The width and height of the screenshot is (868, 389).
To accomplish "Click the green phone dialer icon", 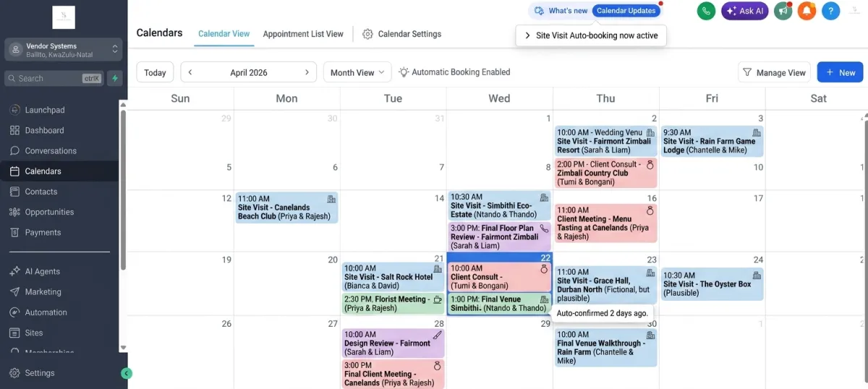I will pos(706,11).
